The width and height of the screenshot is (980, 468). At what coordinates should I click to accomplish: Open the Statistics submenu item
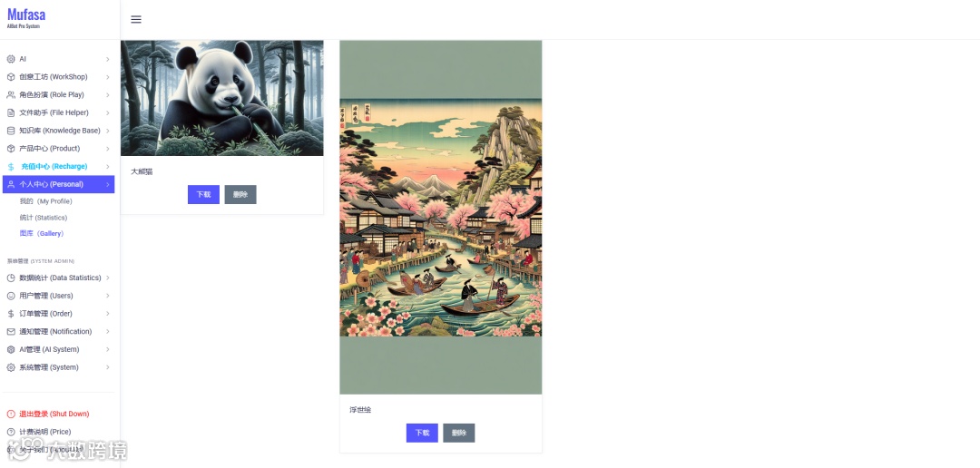pyautogui.click(x=44, y=218)
